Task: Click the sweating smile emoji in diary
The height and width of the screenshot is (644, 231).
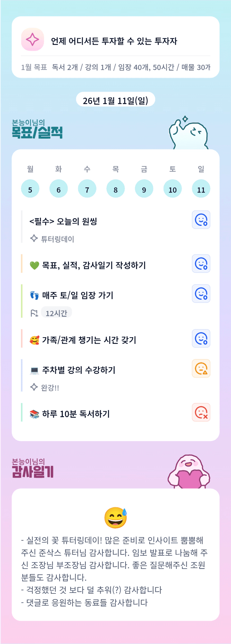Action: (115, 518)
